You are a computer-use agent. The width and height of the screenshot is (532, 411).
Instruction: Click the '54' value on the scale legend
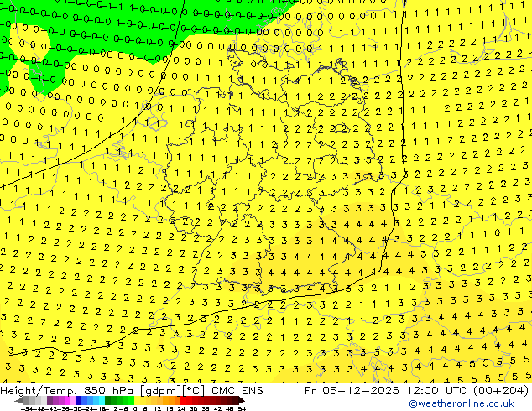(x=242, y=409)
